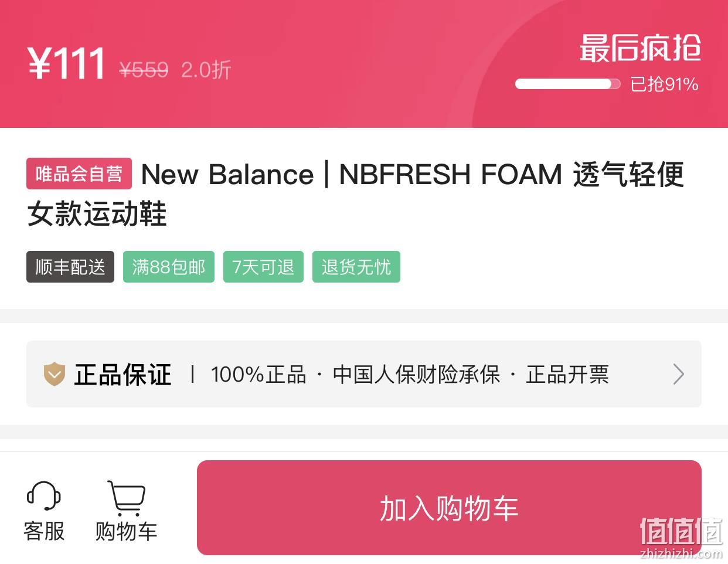Tap the 唯品会自营 badge
Image resolution: width=728 pixels, height=564 pixels.
tap(79, 174)
